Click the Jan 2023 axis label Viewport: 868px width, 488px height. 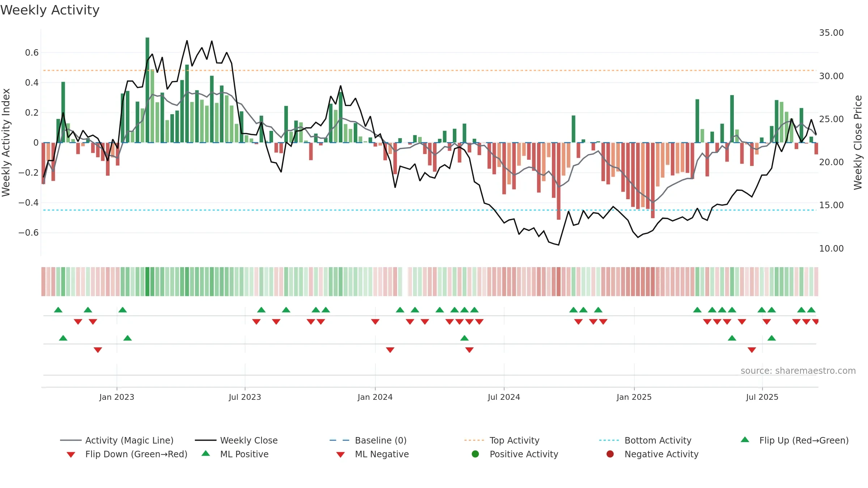click(116, 397)
